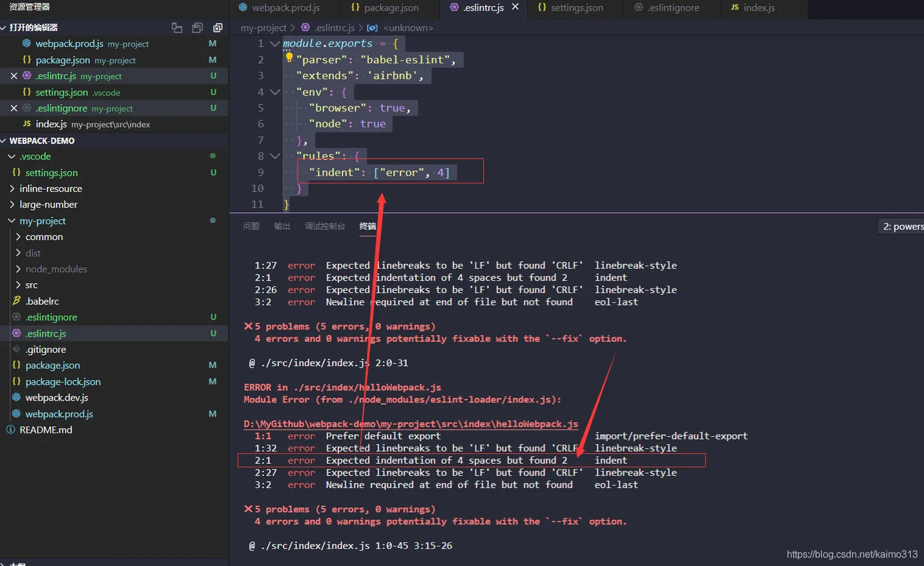Open the 输出 output panel tab
This screenshot has width=924, height=566.
tap(282, 226)
